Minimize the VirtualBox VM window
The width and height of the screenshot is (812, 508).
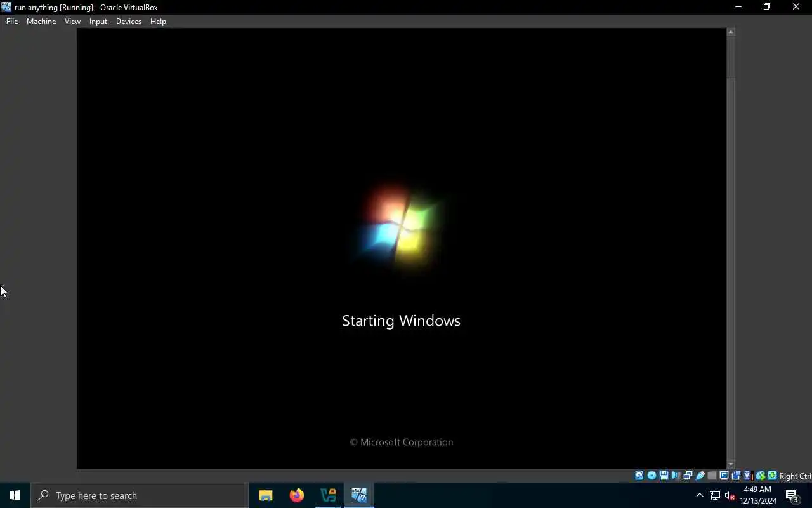click(738, 7)
